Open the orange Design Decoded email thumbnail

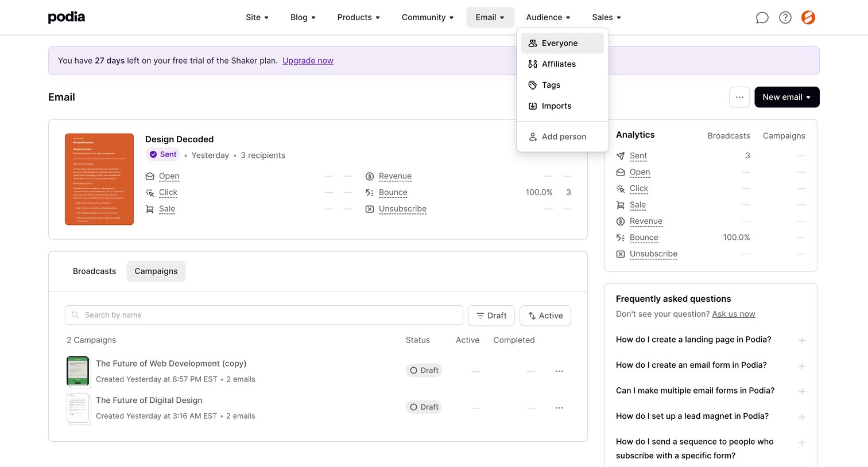coord(99,179)
